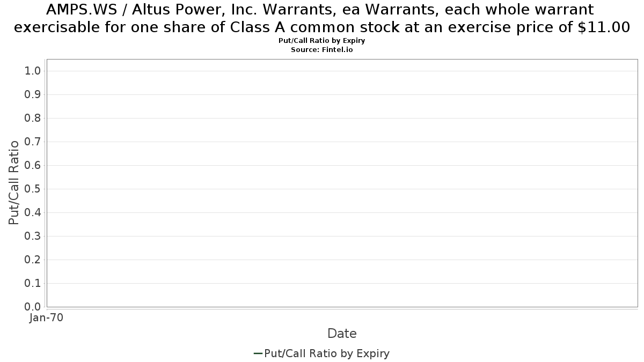Click the 0.3 y-axis tick label
Viewport: 644px width, 362px height.
click(x=33, y=236)
